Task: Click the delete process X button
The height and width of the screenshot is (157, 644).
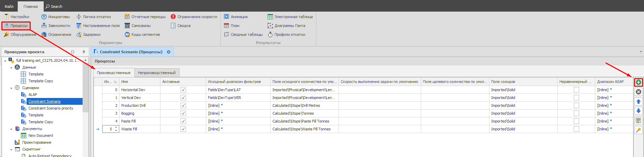Action: [x=638, y=92]
